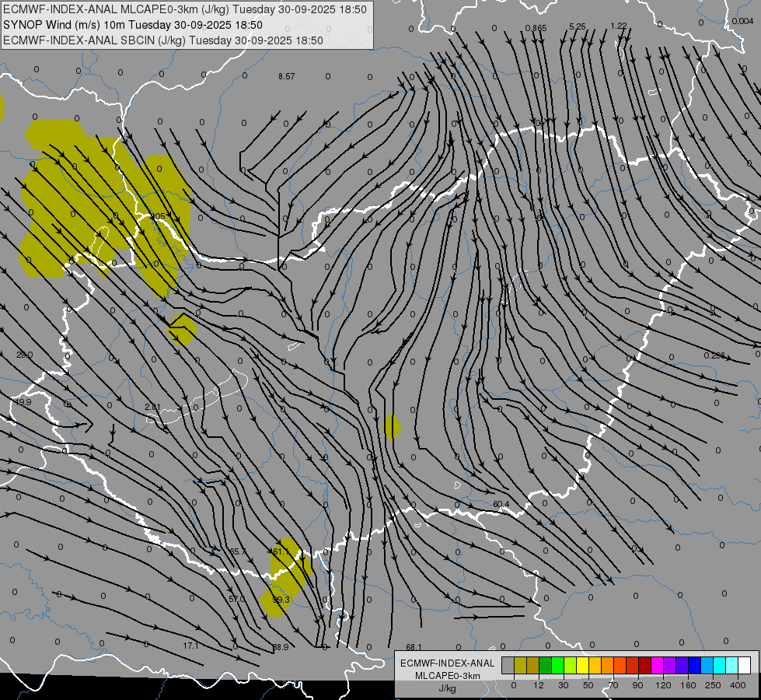Click the map value 65.7
This screenshot has height=700, width=761.
click(238, 552)
